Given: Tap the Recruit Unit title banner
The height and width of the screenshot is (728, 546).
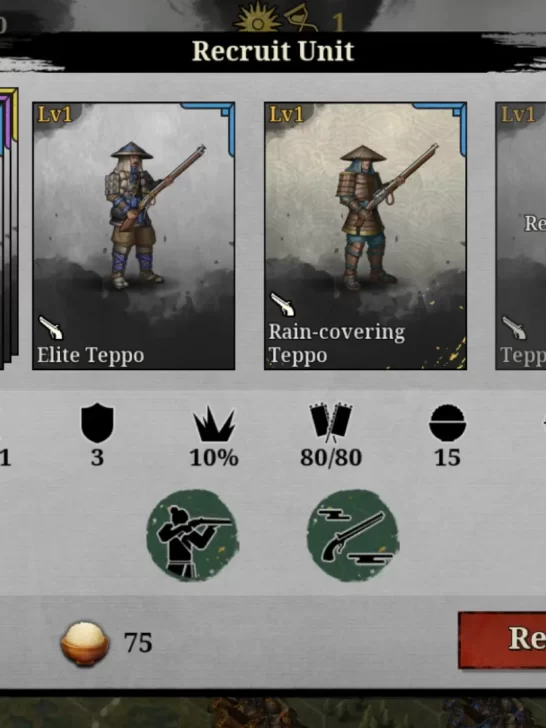Looking at the screenshot, I should point(273,51).
